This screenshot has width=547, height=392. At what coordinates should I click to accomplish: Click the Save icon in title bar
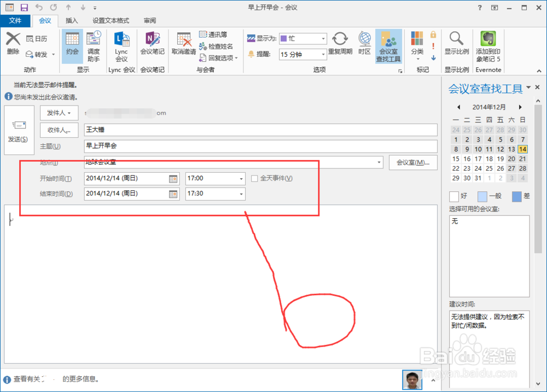[24, 7]
